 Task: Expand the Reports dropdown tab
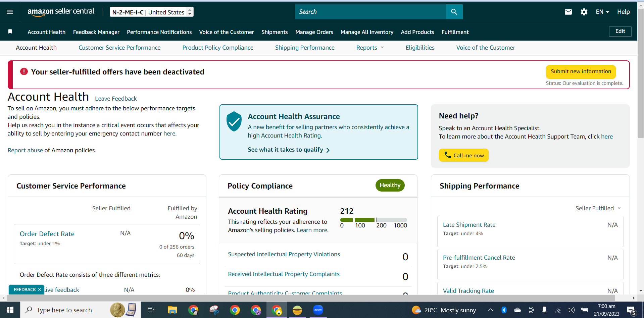(x=370, y=48)
